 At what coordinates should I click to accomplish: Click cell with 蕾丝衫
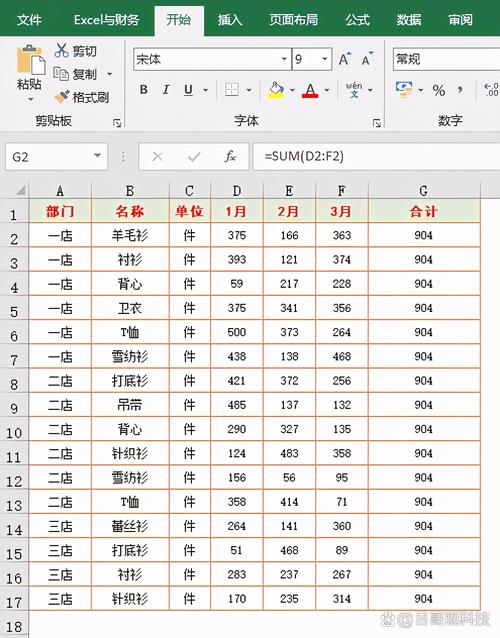(130, 526)
